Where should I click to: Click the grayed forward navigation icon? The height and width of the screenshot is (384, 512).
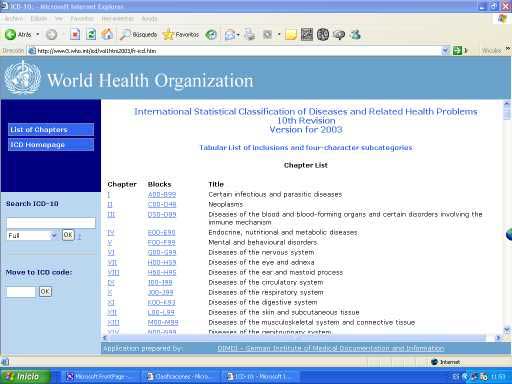click(x=51, y=34)
